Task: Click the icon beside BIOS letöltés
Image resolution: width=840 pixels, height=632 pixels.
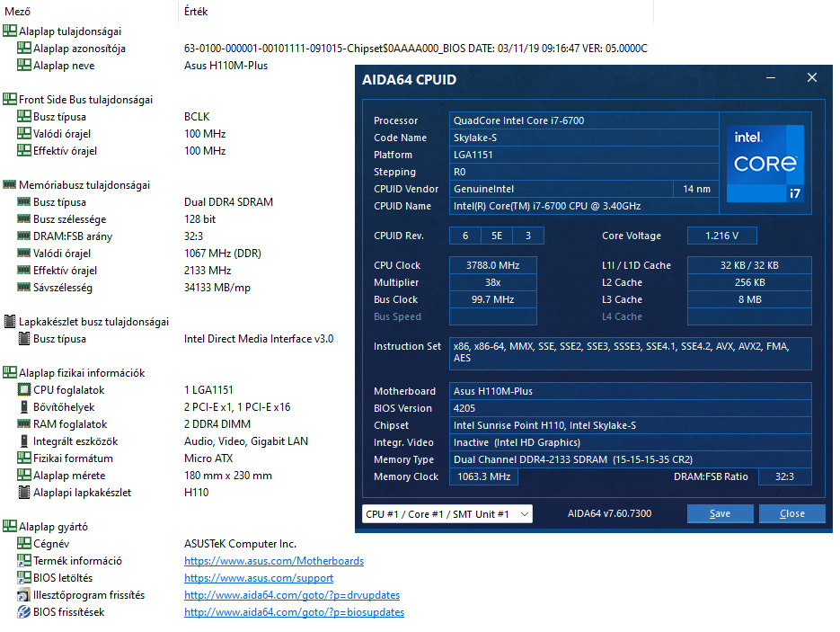Action: click(23, 577)
